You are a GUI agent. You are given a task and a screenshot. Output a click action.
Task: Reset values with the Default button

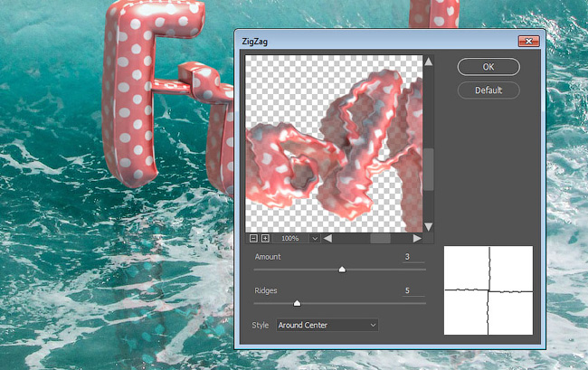tap(488, 90)
